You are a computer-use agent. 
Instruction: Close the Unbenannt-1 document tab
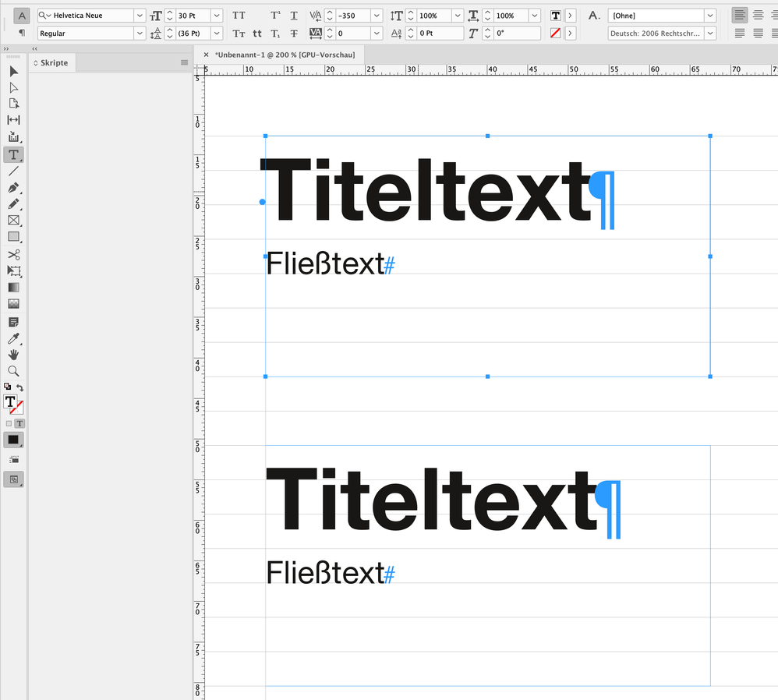206,55
